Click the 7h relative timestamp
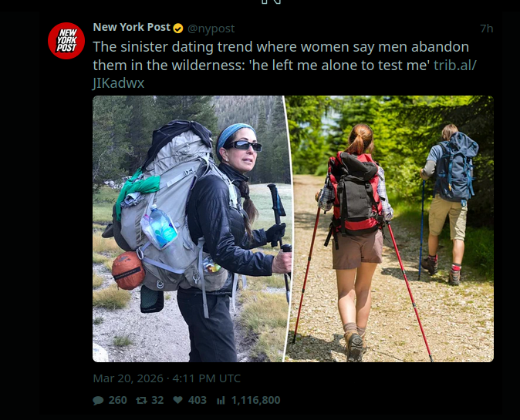The height and width of the screenshot is (420, 520). 487,29
